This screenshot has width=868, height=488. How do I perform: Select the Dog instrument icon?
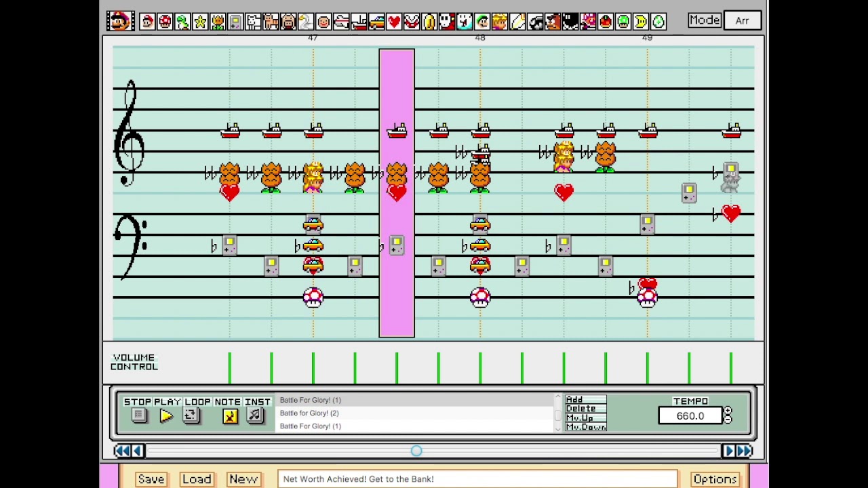pos(253,22)
